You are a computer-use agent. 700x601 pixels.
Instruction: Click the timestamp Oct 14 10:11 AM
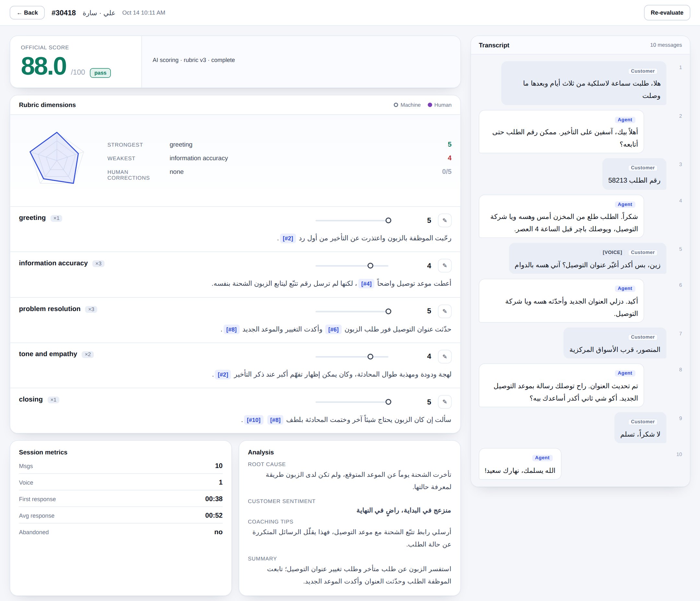coord(144,13)
